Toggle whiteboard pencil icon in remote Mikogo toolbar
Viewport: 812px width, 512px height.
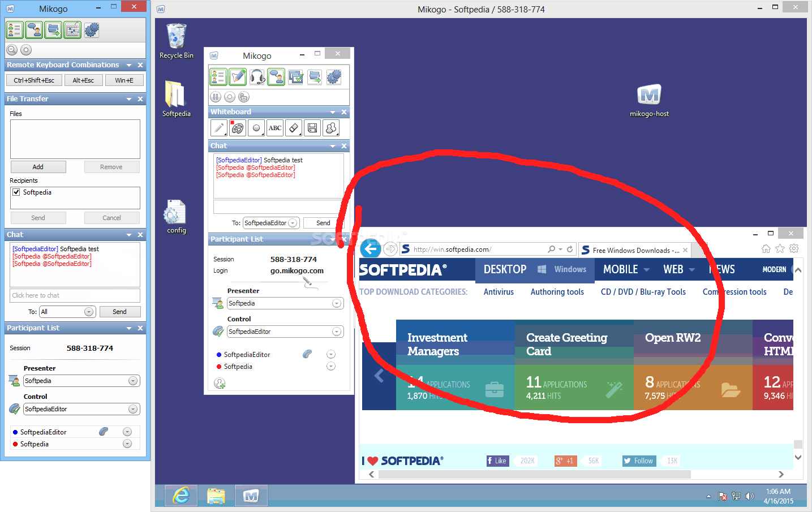pyautogui.click(x=238, y=76)
